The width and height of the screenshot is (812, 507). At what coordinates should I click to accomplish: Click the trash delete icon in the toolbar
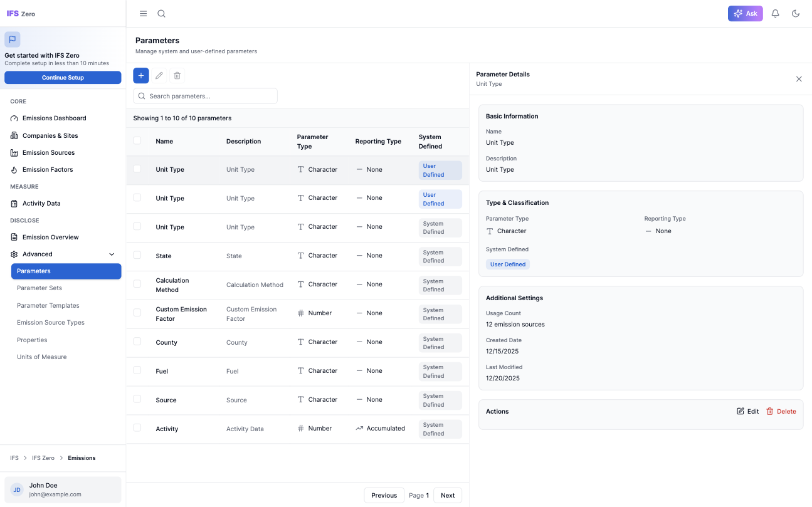(177, 75)
